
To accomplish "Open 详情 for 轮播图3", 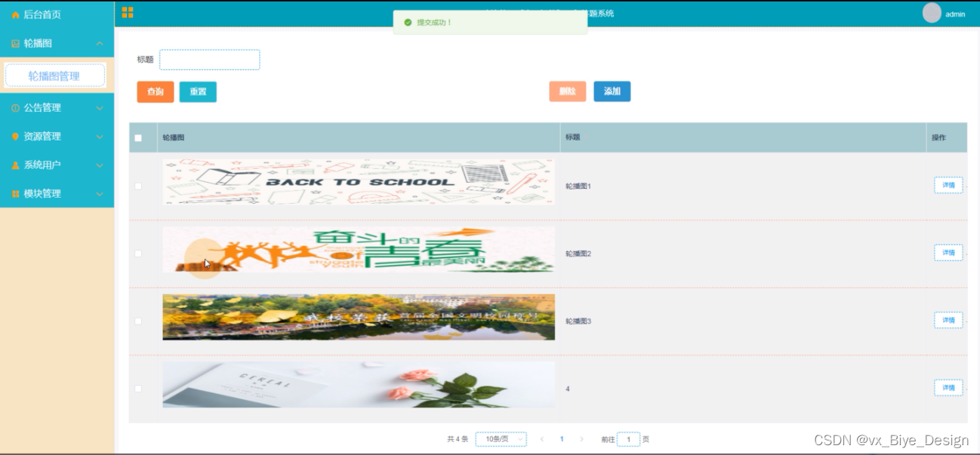I will coord(948,321).
